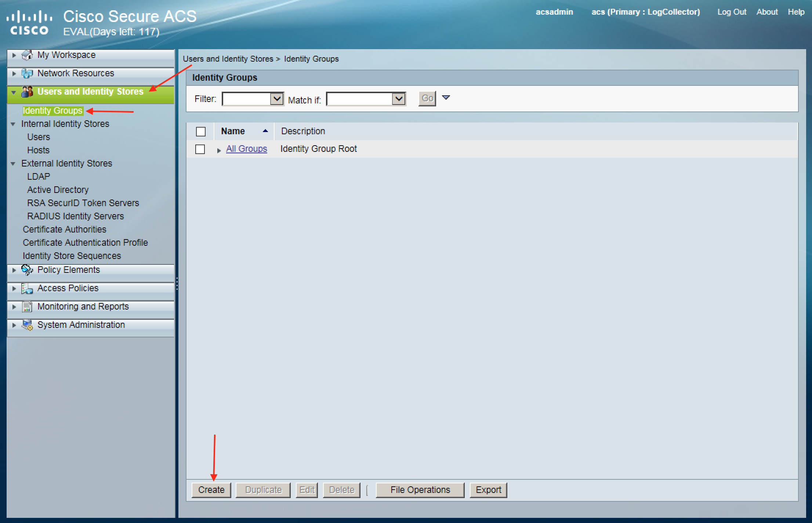Open Active Directory in the sidebar
This screenshot has width=812, height=523.
click(58, 190)
